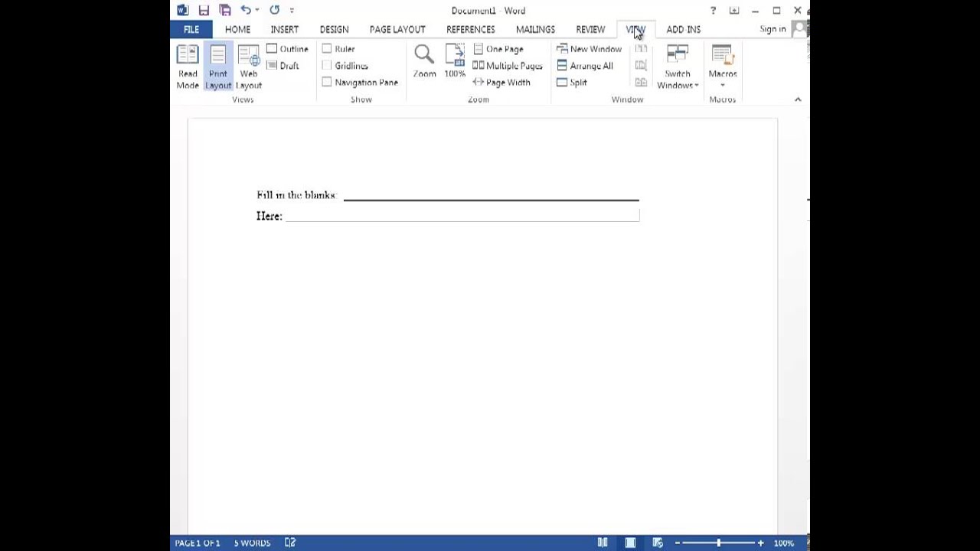The height and width of the screenshot is (551, 980).
Task: Click the zoom slider handle
Action: point(718,543)
